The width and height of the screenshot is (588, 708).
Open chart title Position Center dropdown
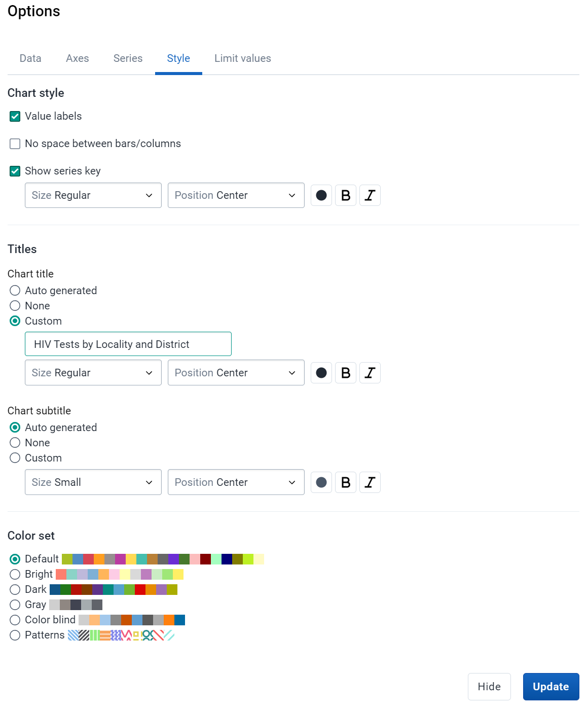click(236, 373)
